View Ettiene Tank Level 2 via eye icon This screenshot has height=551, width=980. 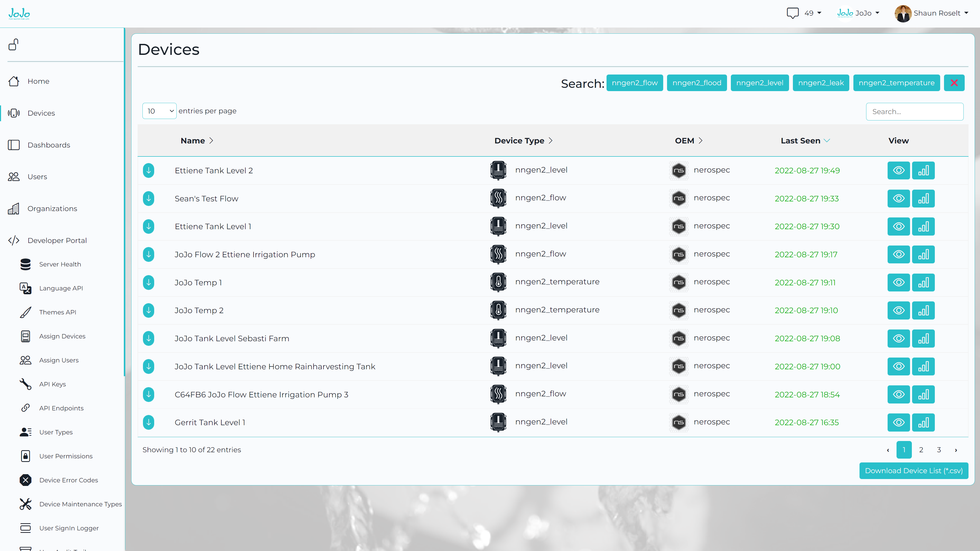click(x=898, y=170)
